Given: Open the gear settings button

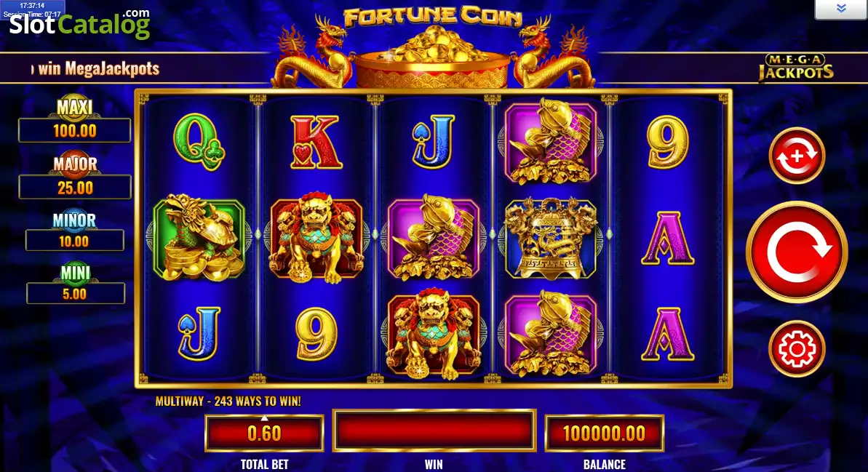Looking at the screenshot, I should pyautogui.click(x=797, y=348).
